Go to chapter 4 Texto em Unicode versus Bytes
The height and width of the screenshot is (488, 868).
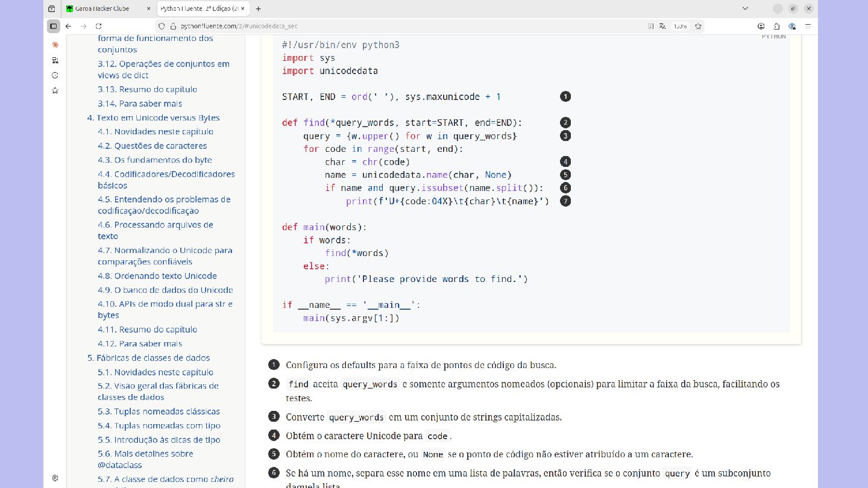click(x=153, y=117)
